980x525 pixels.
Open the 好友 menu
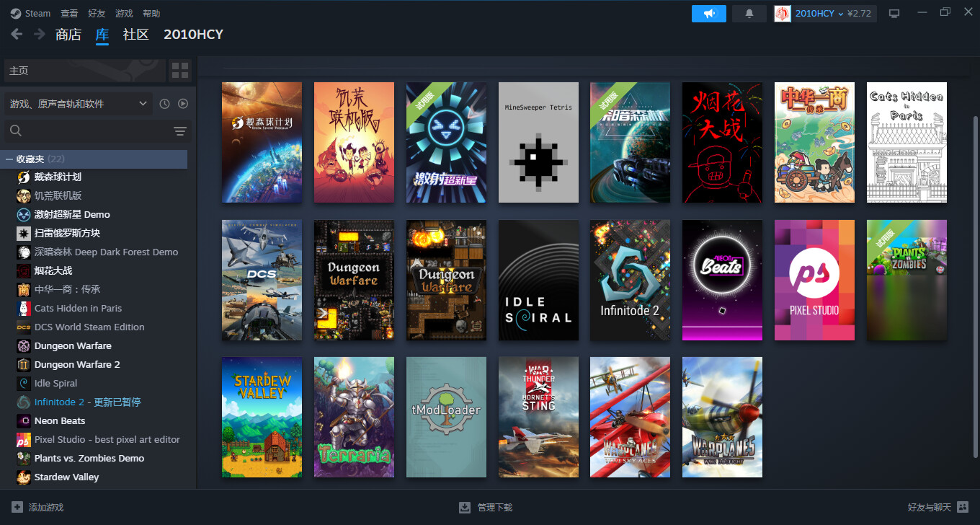[97, 14]
